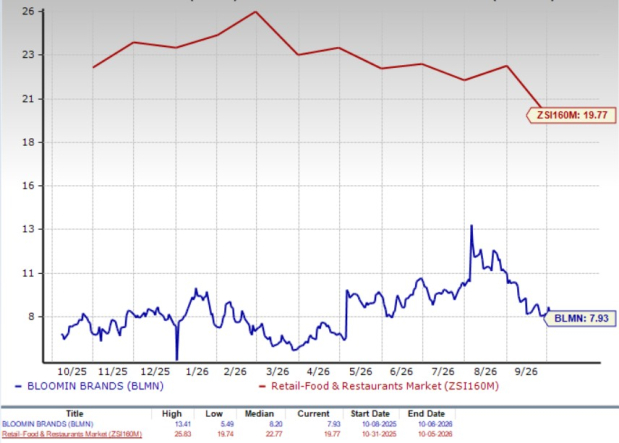Image resolution: width=619 pixels, height=443 pixels.
Task: Click the 16 y-axis label
Action: 28,186
